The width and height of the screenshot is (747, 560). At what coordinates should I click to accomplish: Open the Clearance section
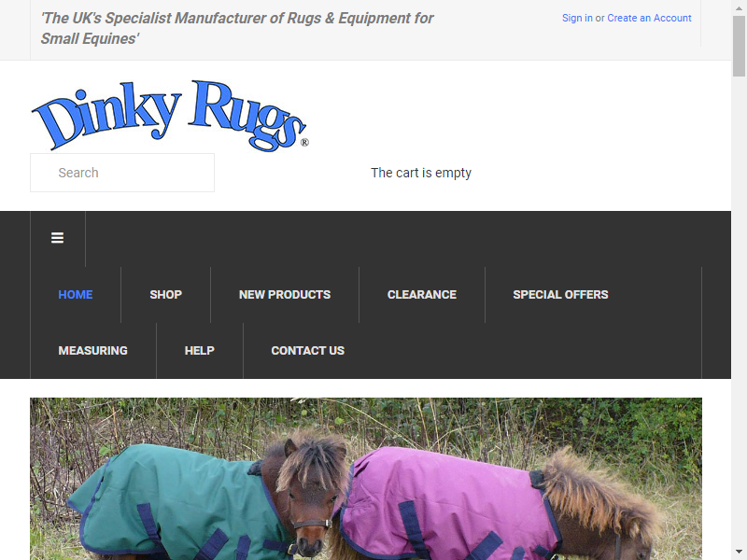[422, 295]
